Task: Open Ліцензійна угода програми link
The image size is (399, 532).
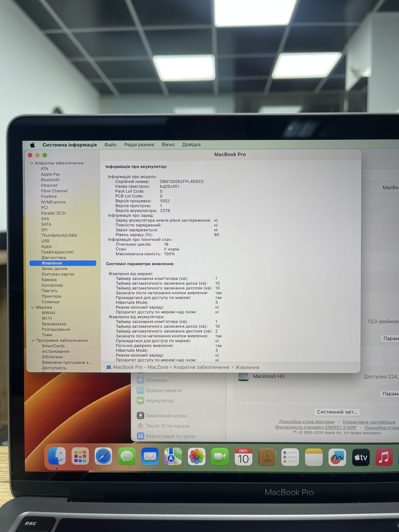Action: click(307, 422)
